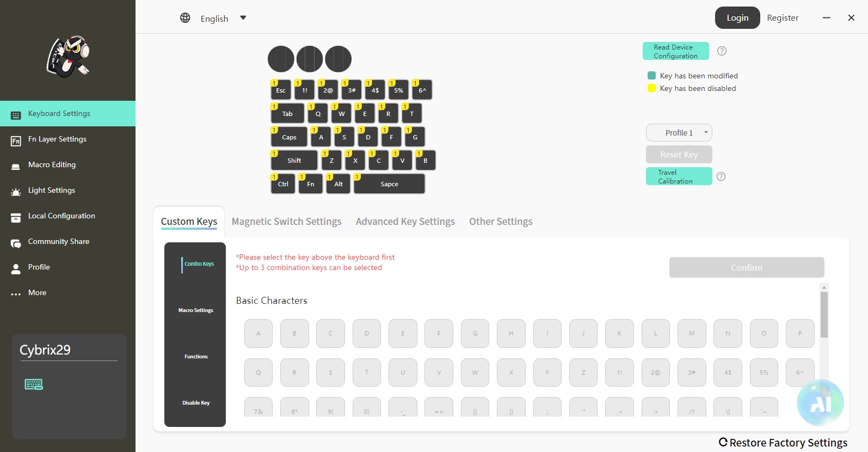Click the Read Device Configuration button

676,51
